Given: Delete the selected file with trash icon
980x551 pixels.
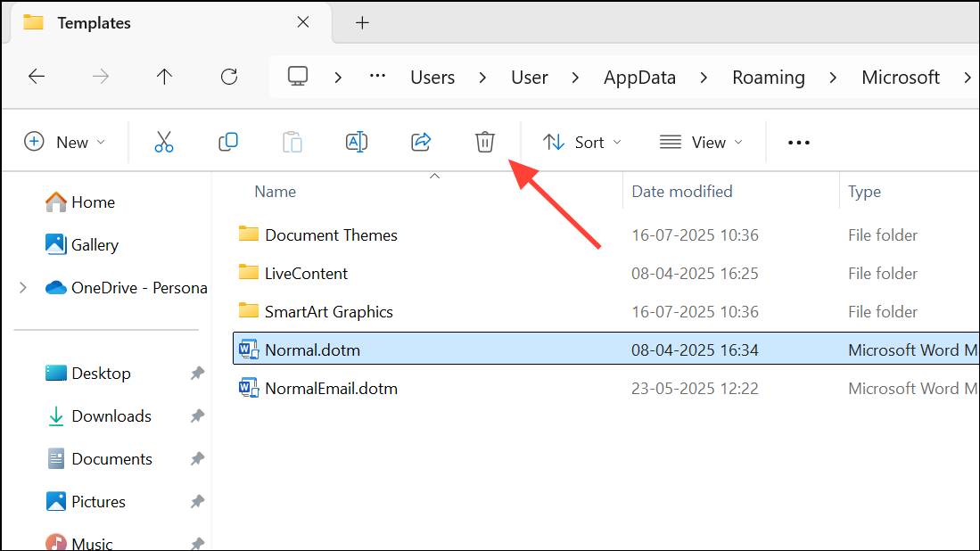Looking at the screenshot, I should click(484, 142).
